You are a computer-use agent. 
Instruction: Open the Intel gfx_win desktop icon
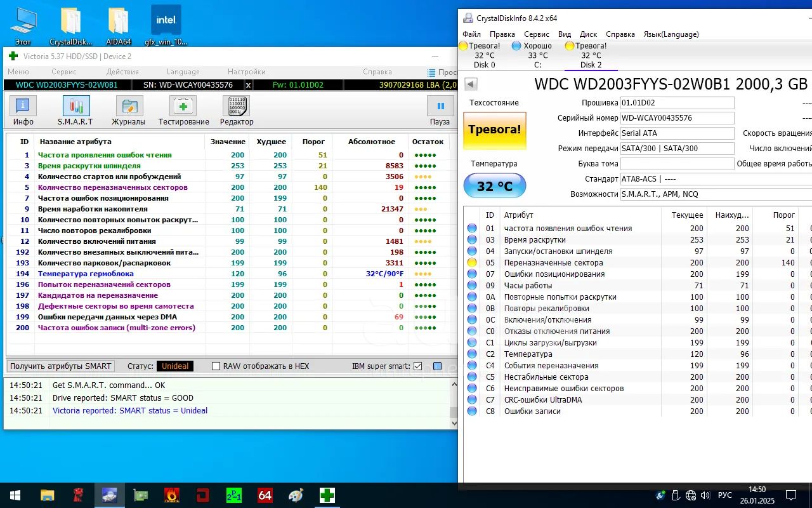(x=166, y=27)
